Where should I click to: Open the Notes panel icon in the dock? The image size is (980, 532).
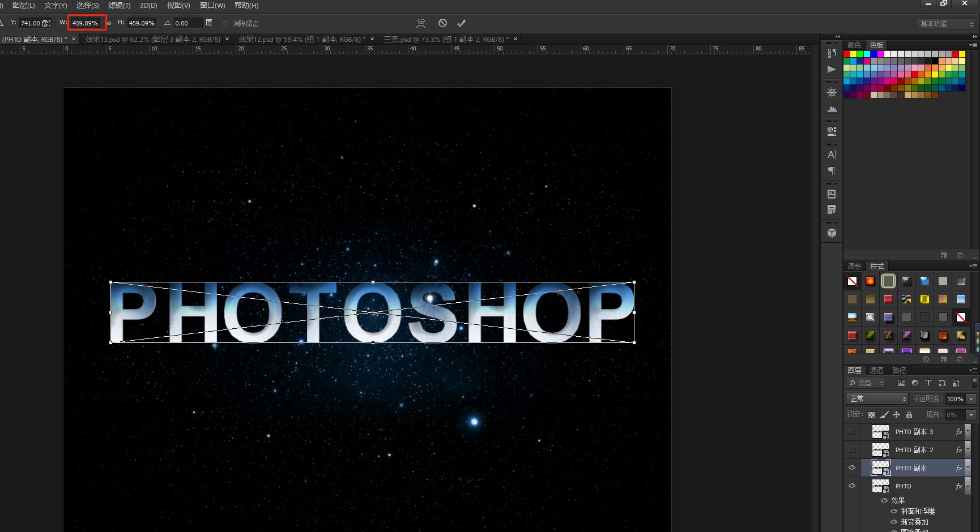pos(832,210)
